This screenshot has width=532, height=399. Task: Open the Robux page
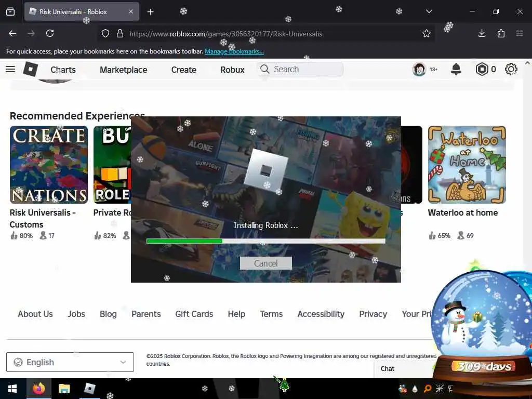232,70
